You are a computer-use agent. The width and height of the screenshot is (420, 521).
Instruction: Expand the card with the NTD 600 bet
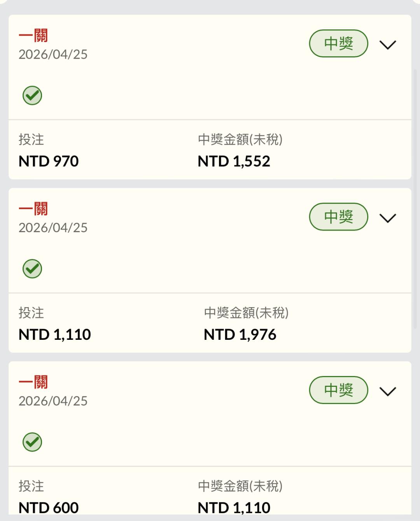coord(387,391)
